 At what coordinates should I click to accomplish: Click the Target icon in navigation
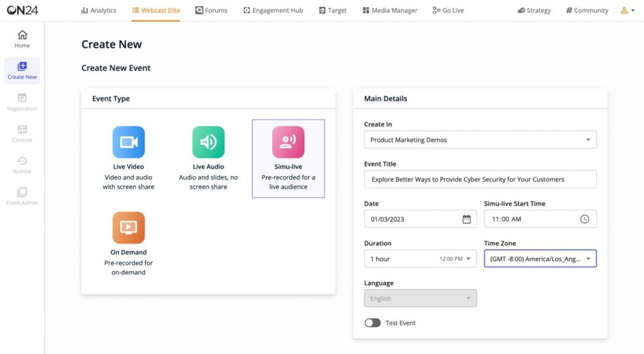pos(322,10)
